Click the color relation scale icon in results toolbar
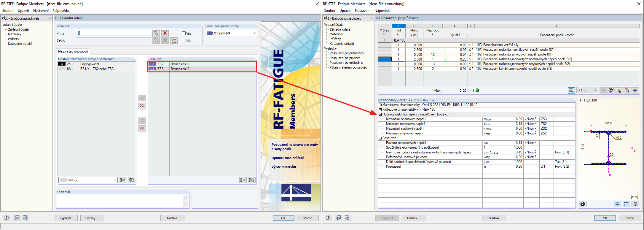Screen dimensions: 644x230 coord(611,90)
